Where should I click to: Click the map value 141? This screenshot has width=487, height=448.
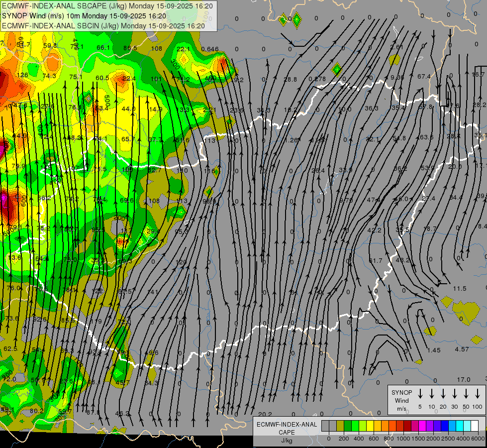point(153,292)
